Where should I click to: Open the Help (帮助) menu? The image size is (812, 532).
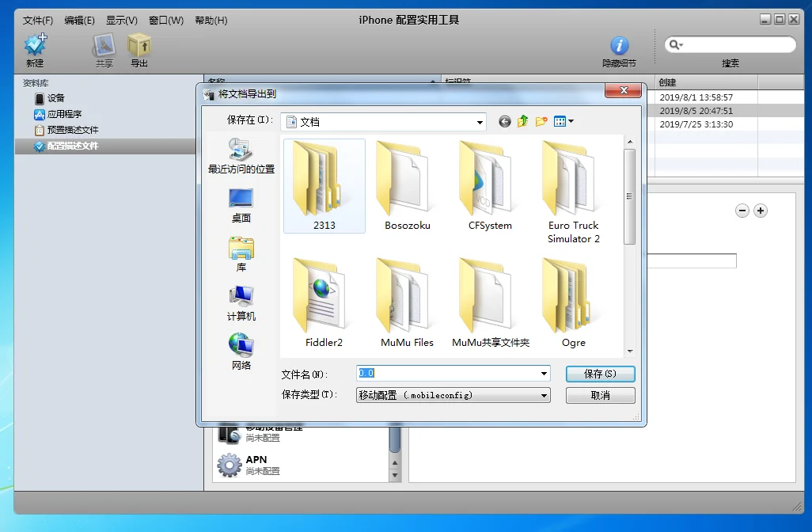[x=211, y=21]
